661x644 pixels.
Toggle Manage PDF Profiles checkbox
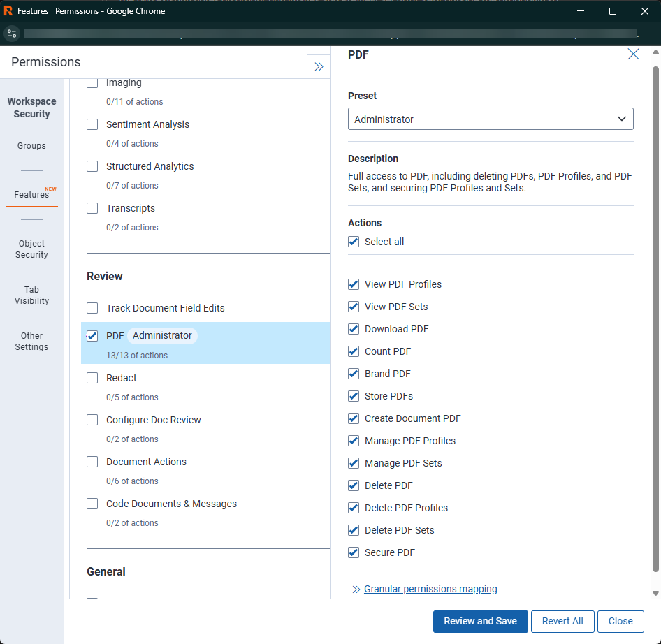(354, 441)
